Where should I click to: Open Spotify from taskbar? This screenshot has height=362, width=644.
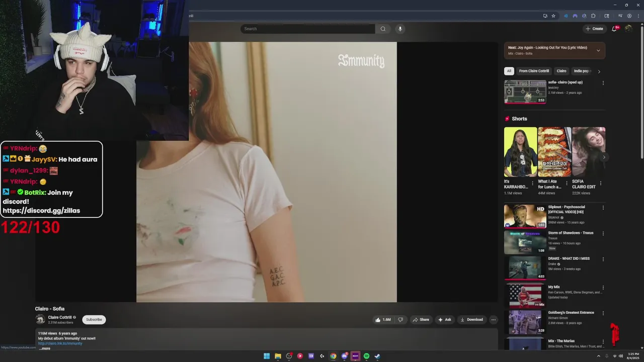coord(366,356)
